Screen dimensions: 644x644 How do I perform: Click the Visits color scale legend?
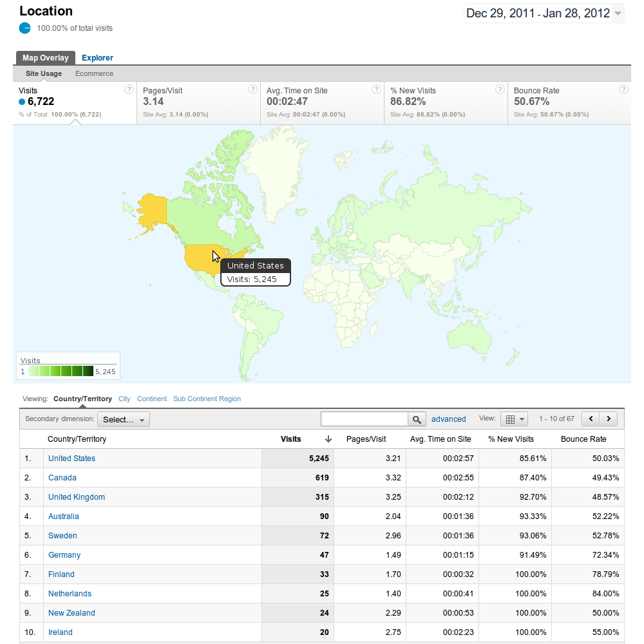(61, 372)
